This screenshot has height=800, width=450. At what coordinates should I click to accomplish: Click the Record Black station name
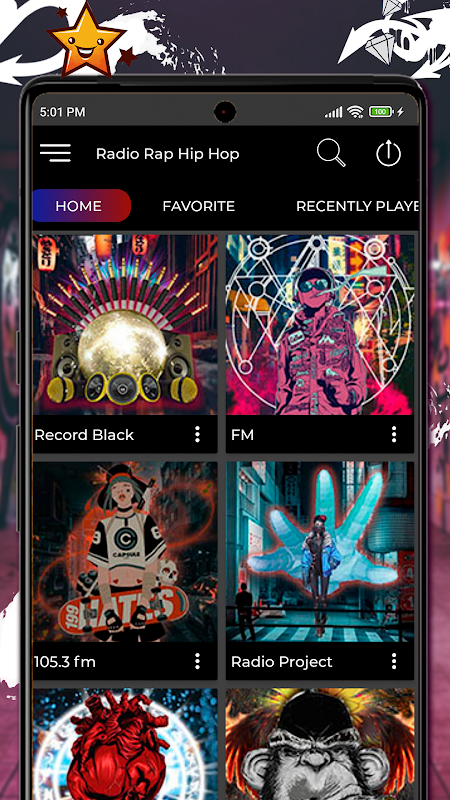84,435
